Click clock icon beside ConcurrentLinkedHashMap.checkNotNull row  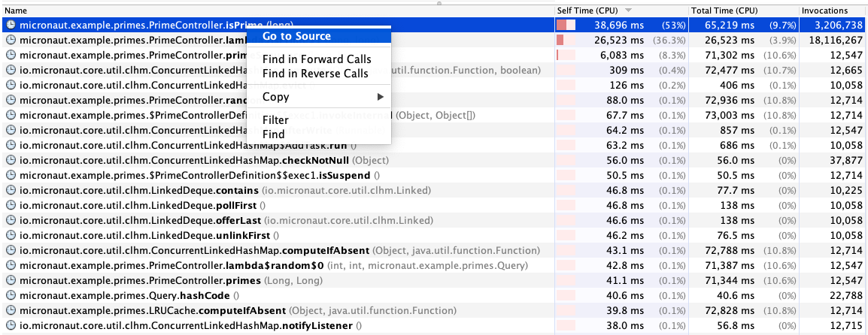pyautogui.click(x=11, y=160)
